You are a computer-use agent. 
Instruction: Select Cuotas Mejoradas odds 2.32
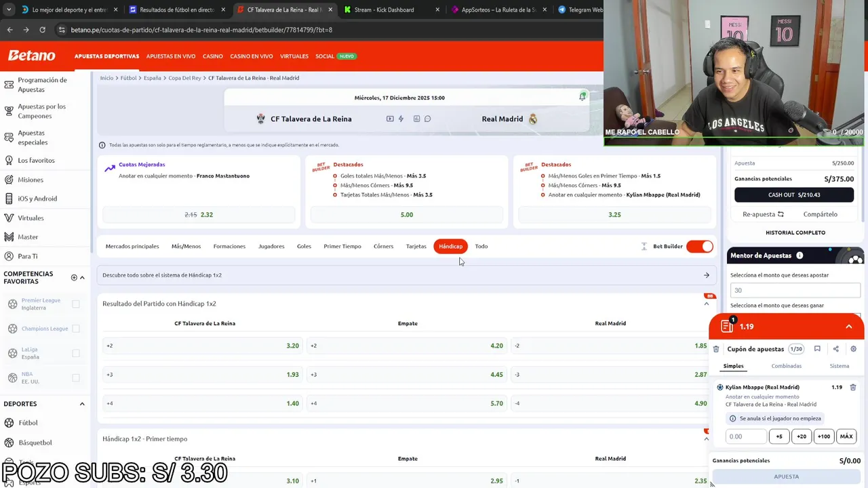(x=199, y=215)
